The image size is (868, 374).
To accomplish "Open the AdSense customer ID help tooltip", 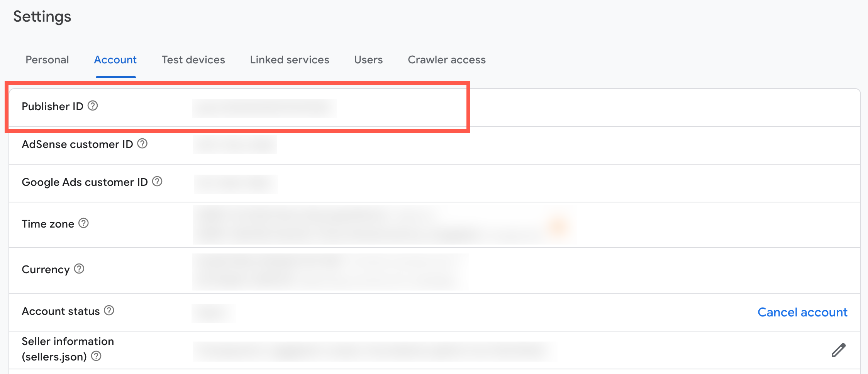I will coord(142,144).
